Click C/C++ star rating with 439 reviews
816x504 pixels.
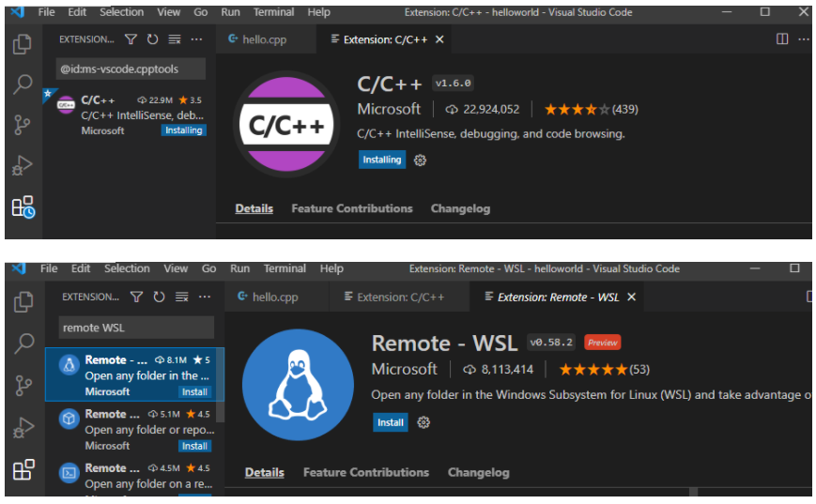point(592,109)
